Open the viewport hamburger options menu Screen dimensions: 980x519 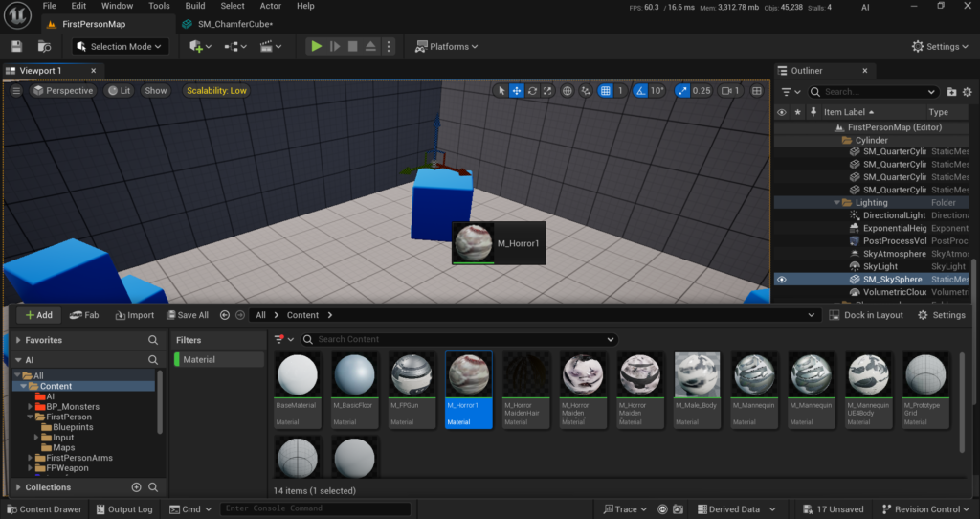coord(16,91)
